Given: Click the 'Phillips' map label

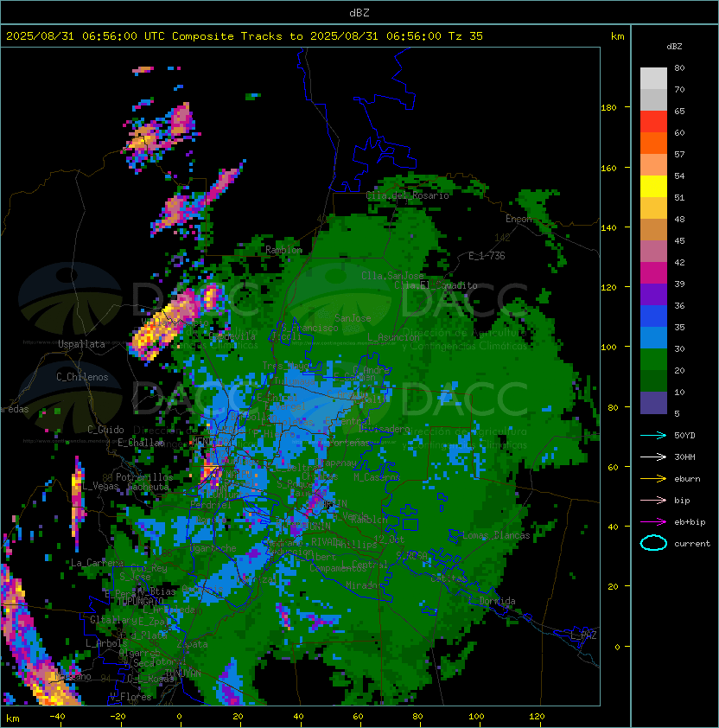Looking at the screenshot, I should (x=356, y=544).
